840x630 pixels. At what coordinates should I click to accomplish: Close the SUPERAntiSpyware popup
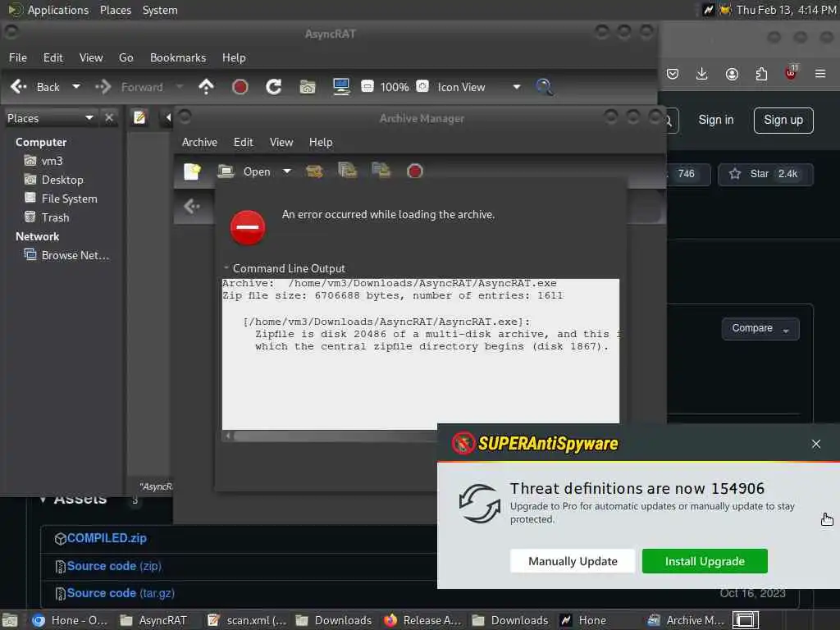(816, 444)
